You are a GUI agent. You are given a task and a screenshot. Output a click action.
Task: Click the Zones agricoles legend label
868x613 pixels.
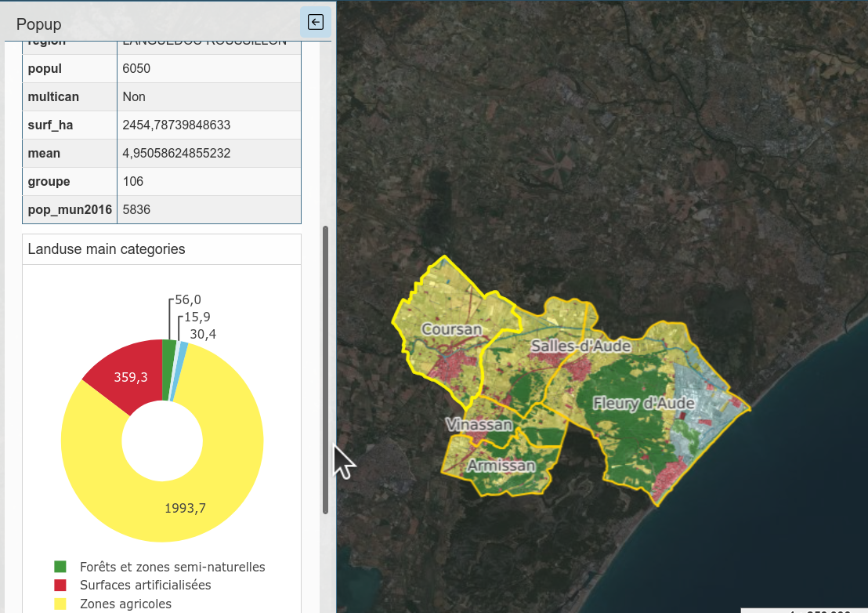(125, 604)
